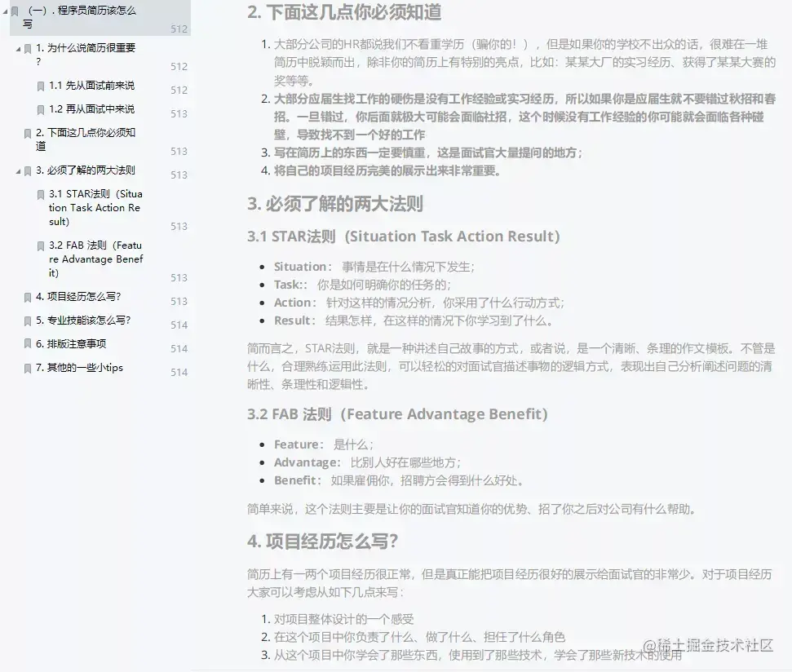Click list item 将自己的项目经历完美的展示出来非常重要
Image resolution: width=792 pixels, height=672 pixels.
pyautogui.click(x=387, y=170)
